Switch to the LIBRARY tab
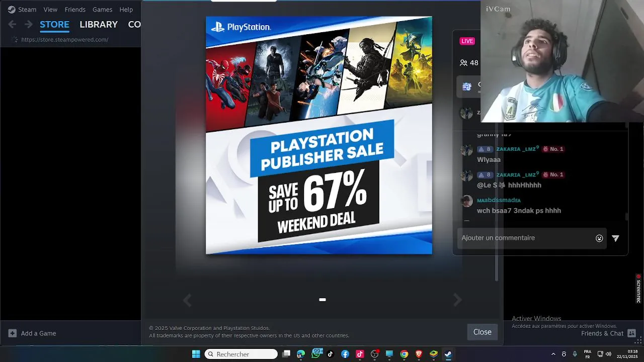644x362 pixels. [99, 24]
